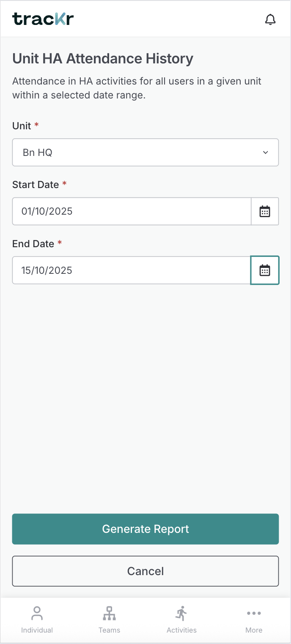
Task: Click the End Date field with 15/10/2025
Action: click(132, 270)
